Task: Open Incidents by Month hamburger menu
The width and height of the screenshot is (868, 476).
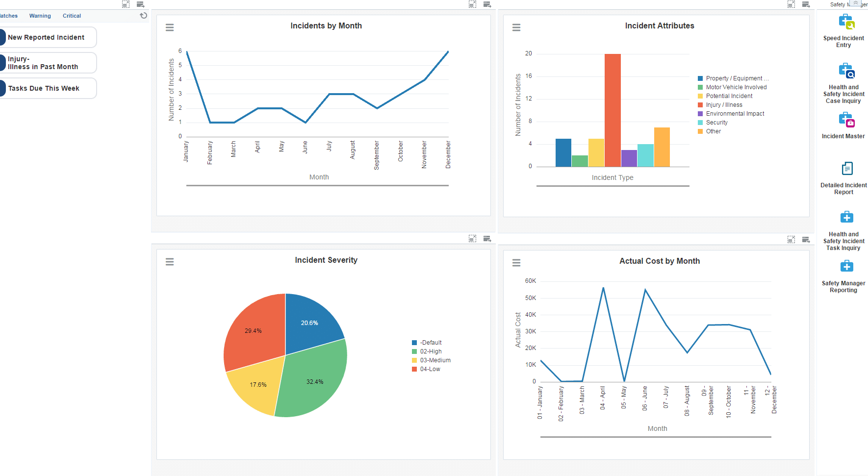Action: click(170, 27)
